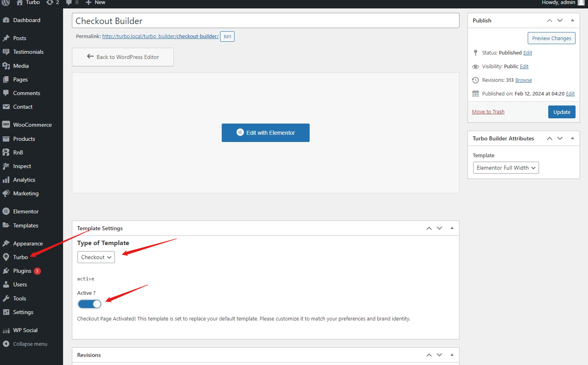The width and height of the screenshot is (588, 365).
Task: Click the Move to Trash link
Action: pyautogui.click(x=488, y=112)
